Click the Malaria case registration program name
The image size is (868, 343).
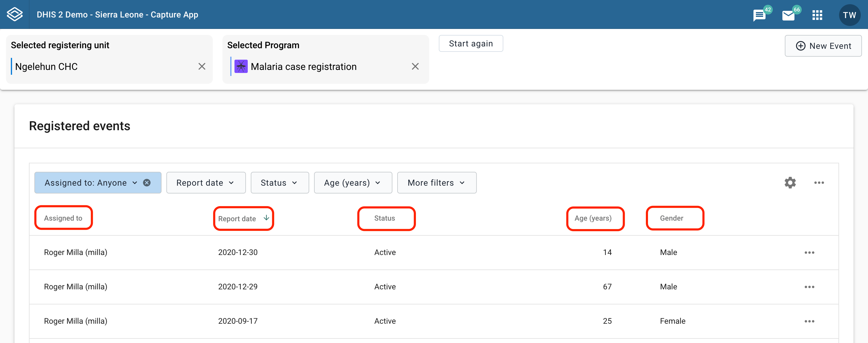[x=303, y=66]
